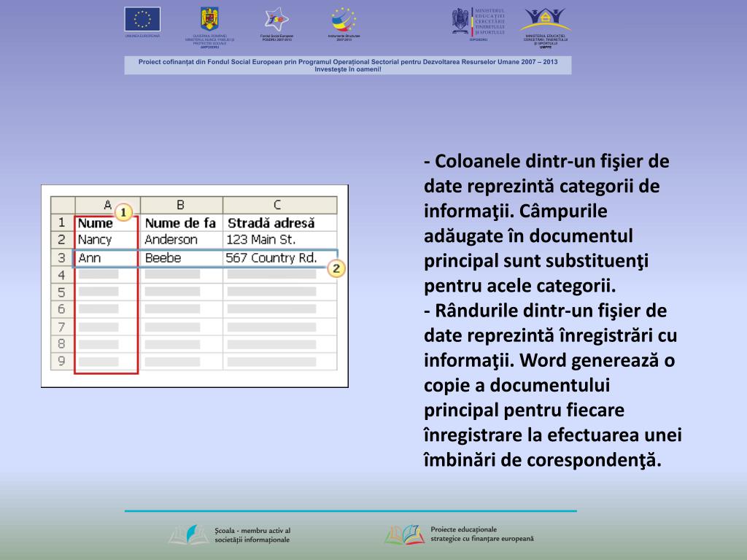Click the 'Proiecte educaționale strategice' footer text
The height and width of the screenshot is (560, 747).
[482, 534]
